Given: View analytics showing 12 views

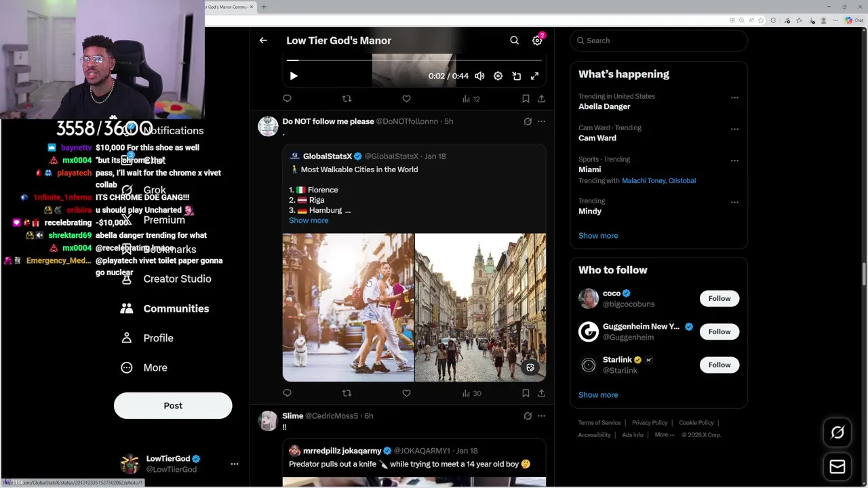Looking at the screenshot, I should 471,99.
